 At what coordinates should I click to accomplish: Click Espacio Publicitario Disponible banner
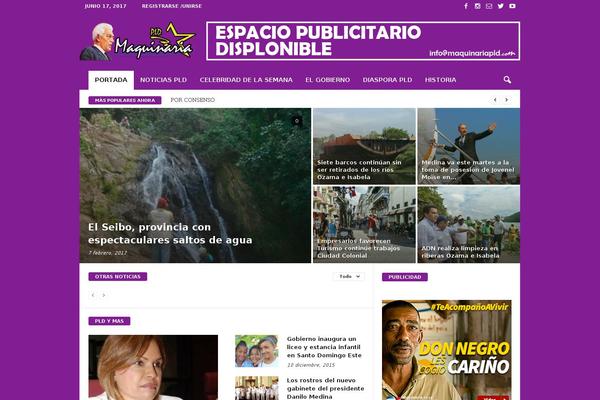coord(363,41)
